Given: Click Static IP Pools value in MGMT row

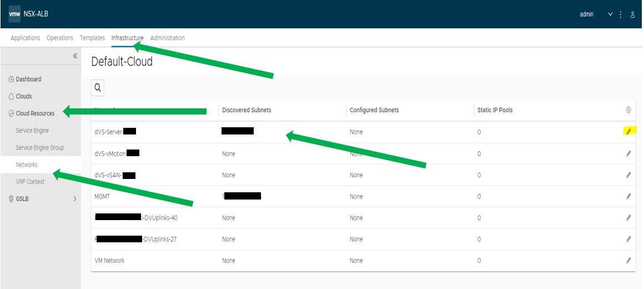Looking at the screenshot, I should point(479,197).
